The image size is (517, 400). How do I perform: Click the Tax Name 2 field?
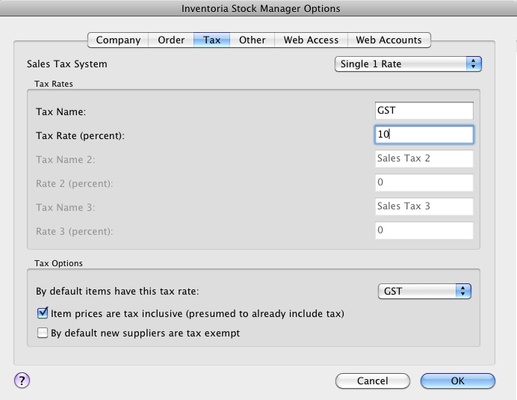(424, 159)
